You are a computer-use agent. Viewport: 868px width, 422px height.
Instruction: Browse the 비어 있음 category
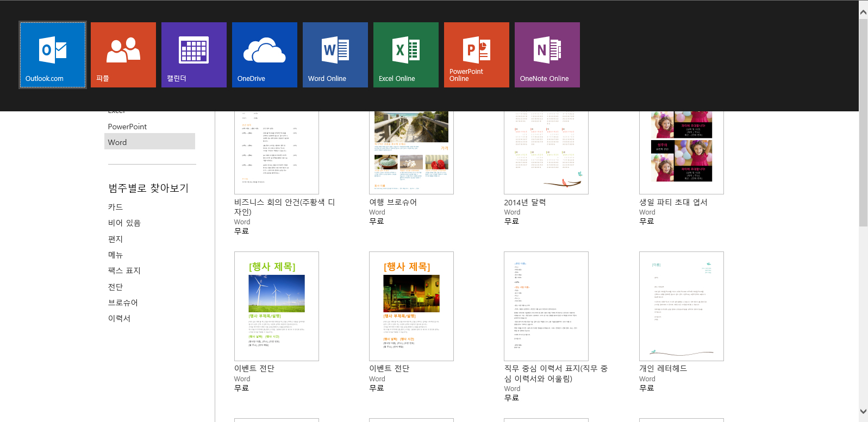(124, 223)
